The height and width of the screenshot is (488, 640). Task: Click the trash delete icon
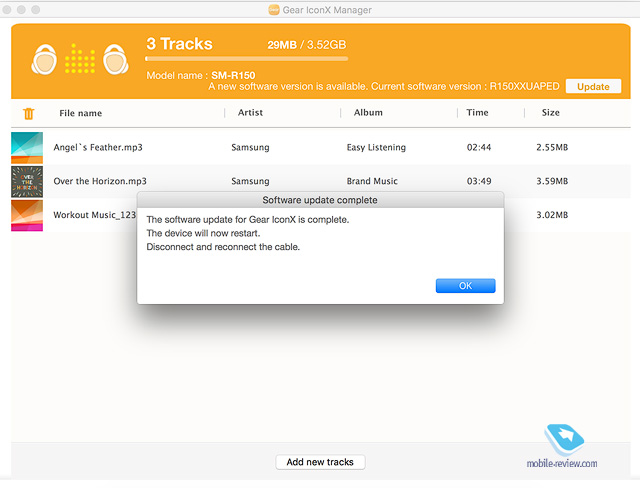(29, 113)
